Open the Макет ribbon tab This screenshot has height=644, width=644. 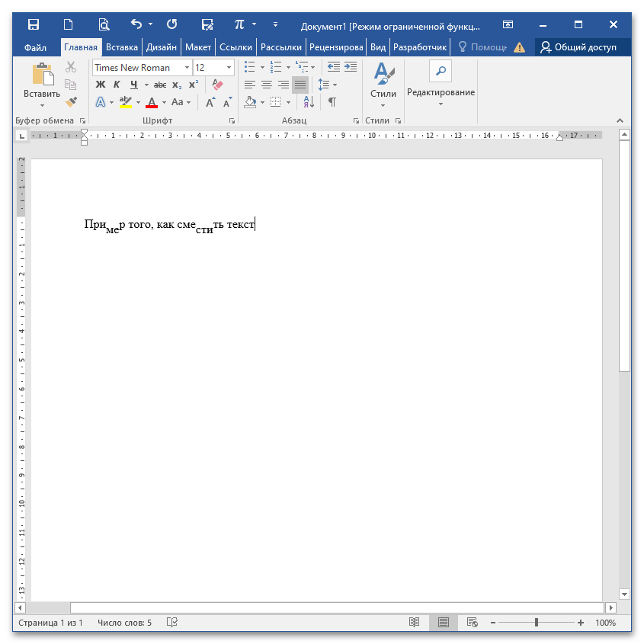[198, 47]
